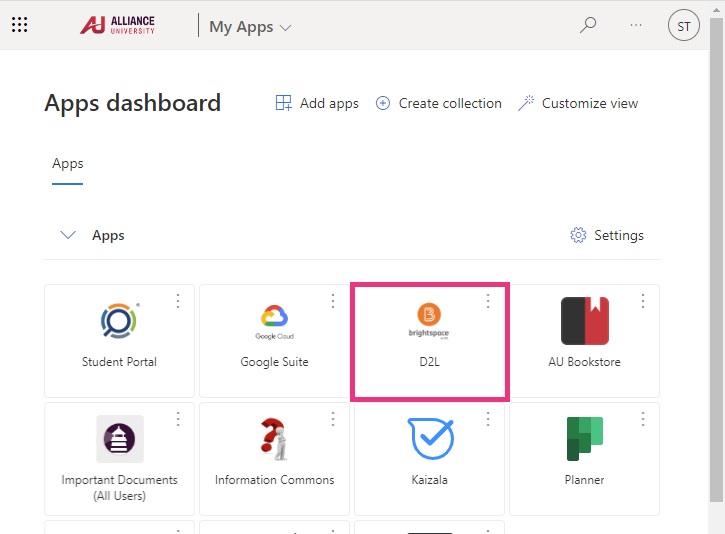This screenshot has width=725, height=534.
Task: Open D2L tile options menu
Action: [488, 301]
